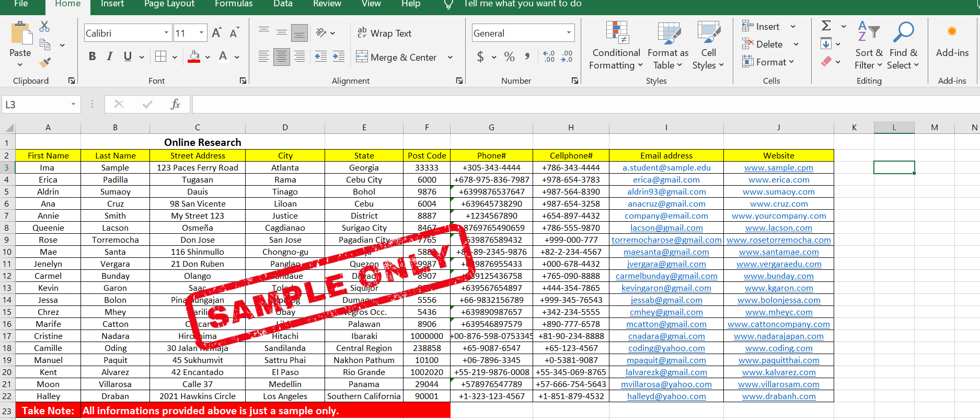This screenshot has width=980, height=420.
Task: Increase font size with the larger A
Action: point(216,33)
